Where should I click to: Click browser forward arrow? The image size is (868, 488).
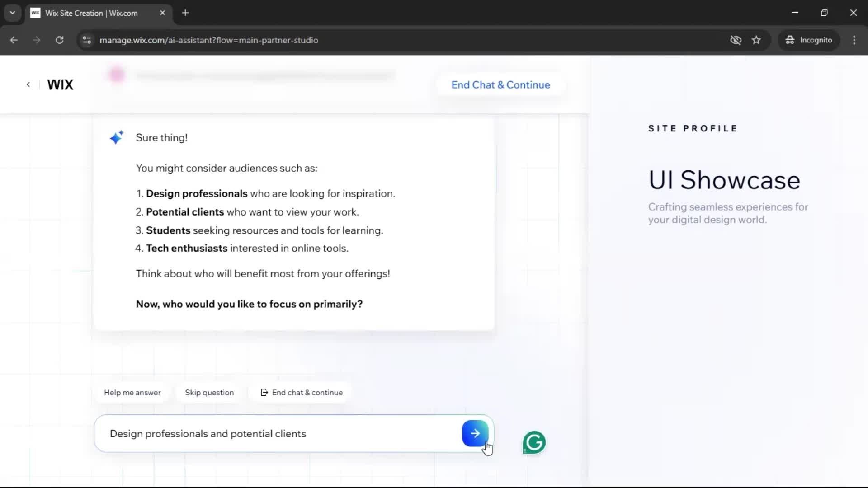point(36,40)
